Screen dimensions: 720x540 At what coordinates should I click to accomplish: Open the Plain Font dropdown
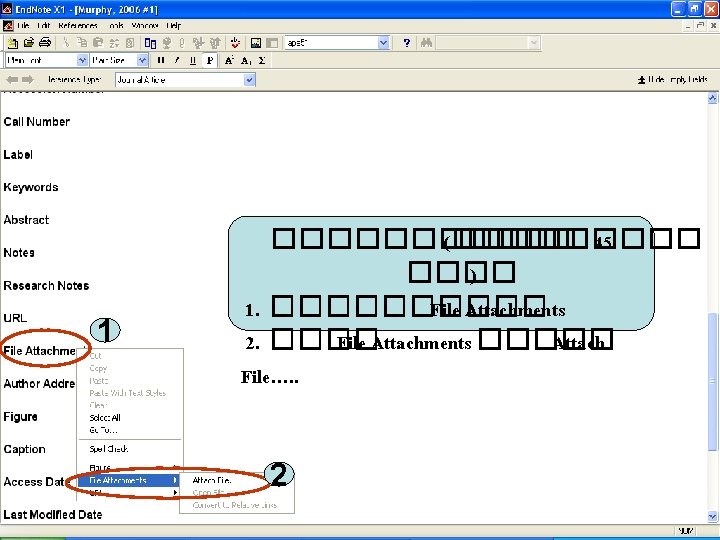tap(46, 60)
